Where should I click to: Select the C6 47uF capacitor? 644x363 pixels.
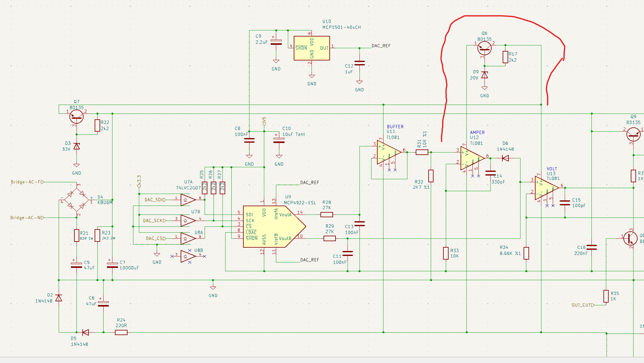tap(103, 304)
